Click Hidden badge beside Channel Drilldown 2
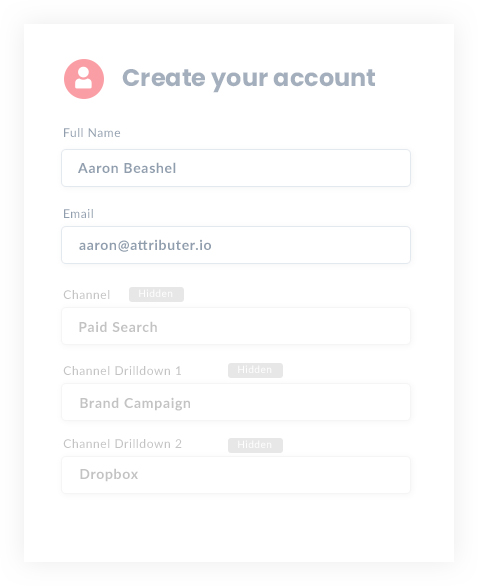This screenshot has height=586, width=478. [255, 445]
